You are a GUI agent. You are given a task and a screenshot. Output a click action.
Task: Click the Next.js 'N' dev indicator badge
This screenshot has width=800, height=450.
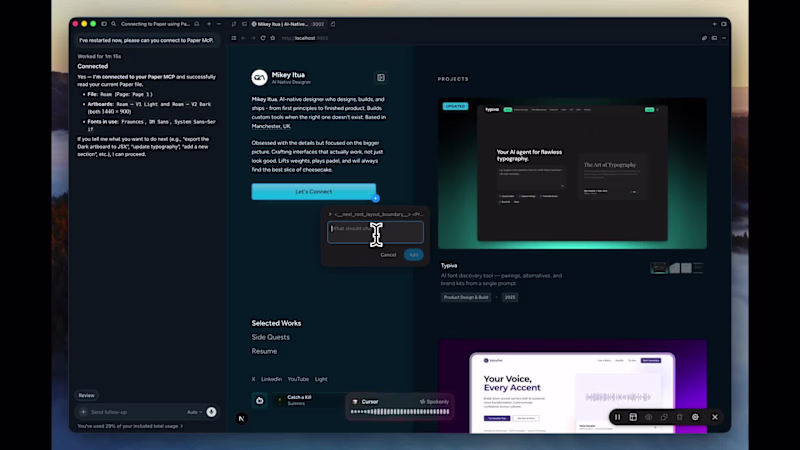242,418
